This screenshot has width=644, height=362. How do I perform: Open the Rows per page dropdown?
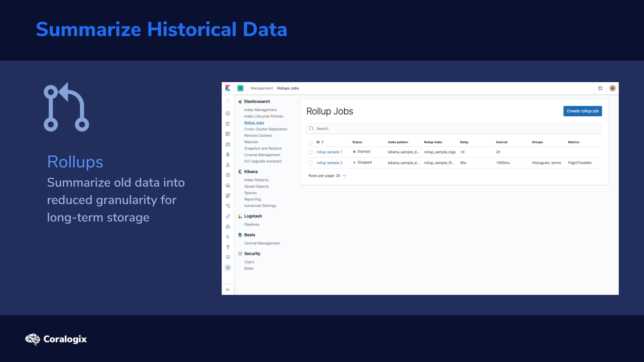tap(327, 176)
